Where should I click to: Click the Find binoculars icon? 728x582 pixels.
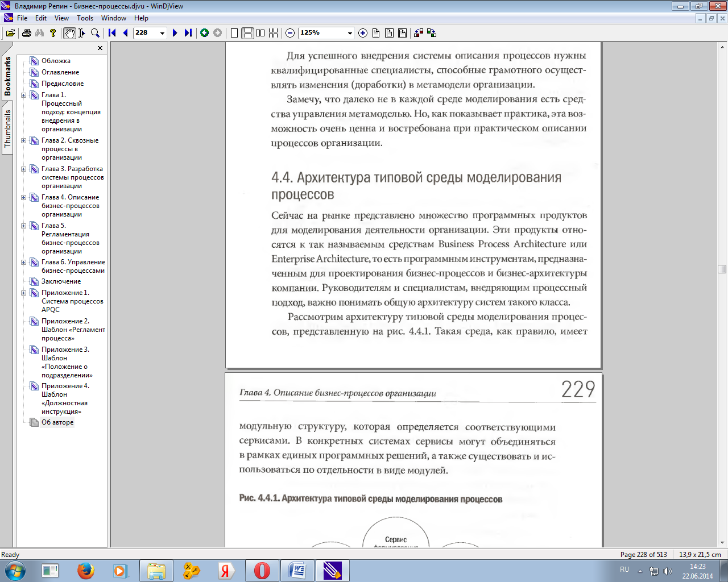39,33
